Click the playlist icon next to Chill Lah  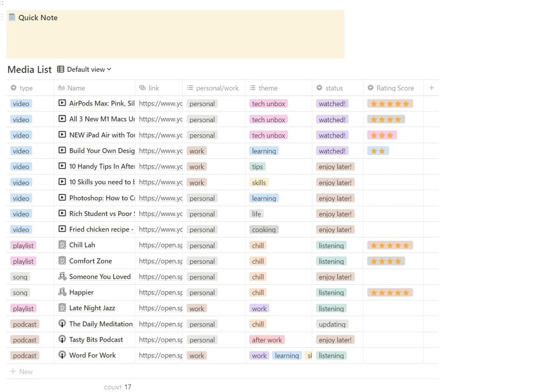(62, 245)
